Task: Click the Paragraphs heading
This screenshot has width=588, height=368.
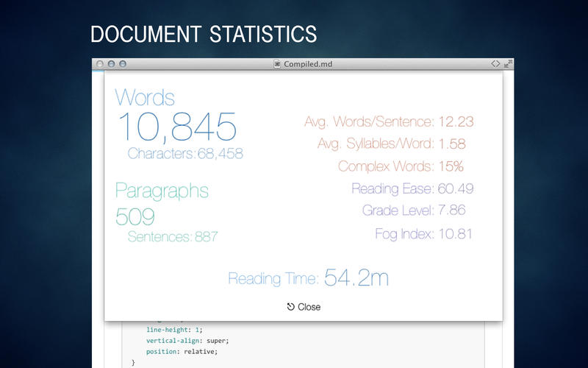Action: 162,191
